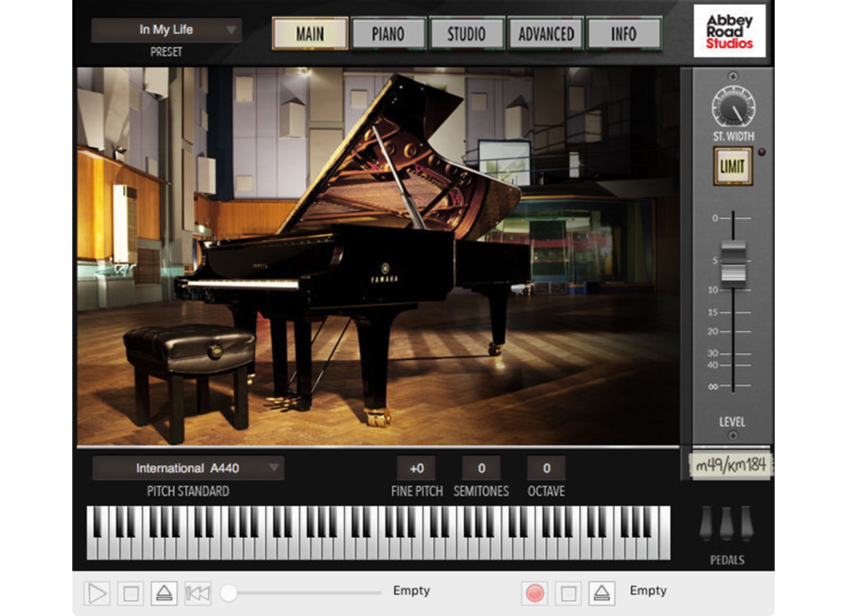
Task: Click the player's stop button
Action: (131, 594)
